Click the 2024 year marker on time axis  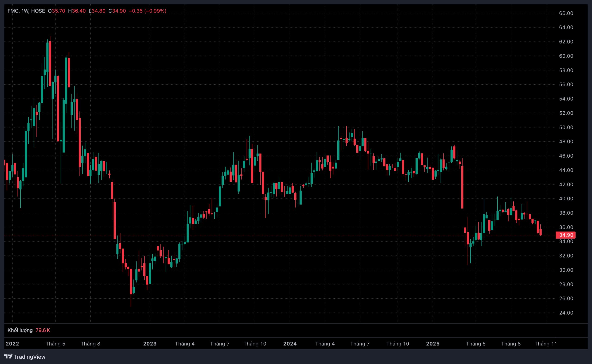290,343
